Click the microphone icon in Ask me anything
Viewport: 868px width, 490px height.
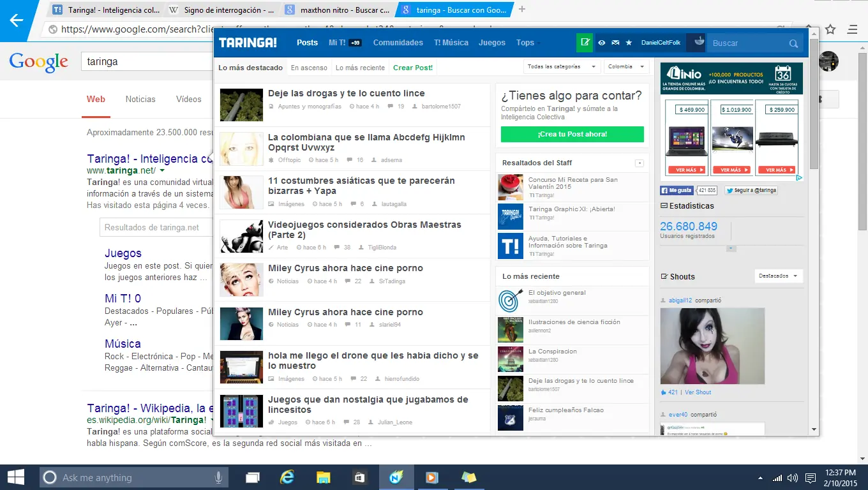click(218, 477)
